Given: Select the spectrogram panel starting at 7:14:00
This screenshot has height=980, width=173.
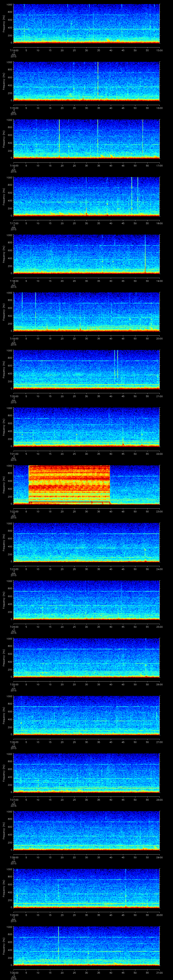Looking at the screenshot, I should (87, 24).
